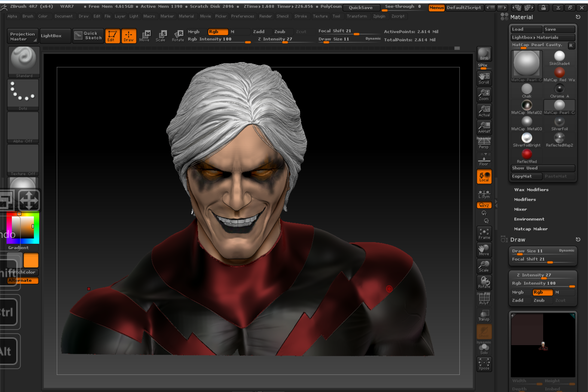Open the Brush menu
Viewport: 588px width, 392px height.
point(28,16)
